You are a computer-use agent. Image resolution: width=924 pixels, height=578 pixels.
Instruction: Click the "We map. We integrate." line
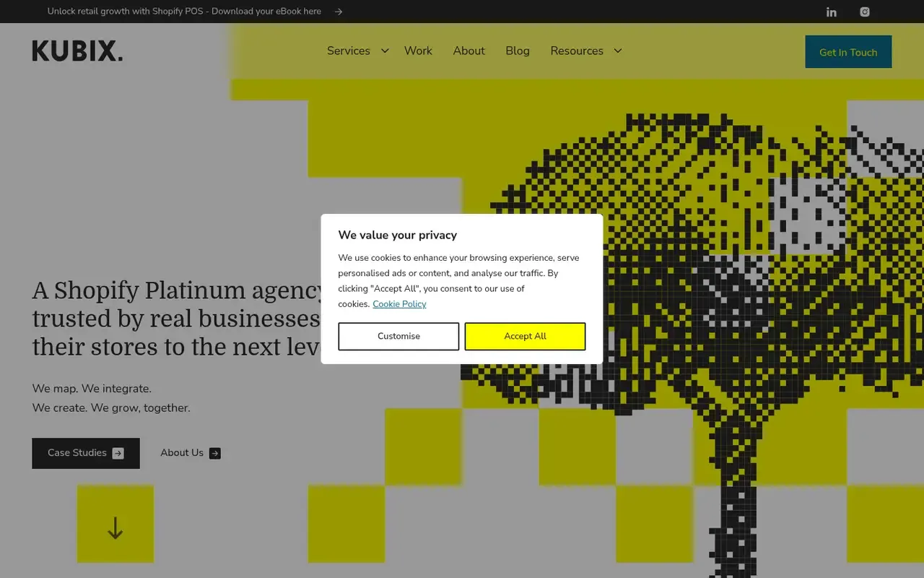coord(92,389)
